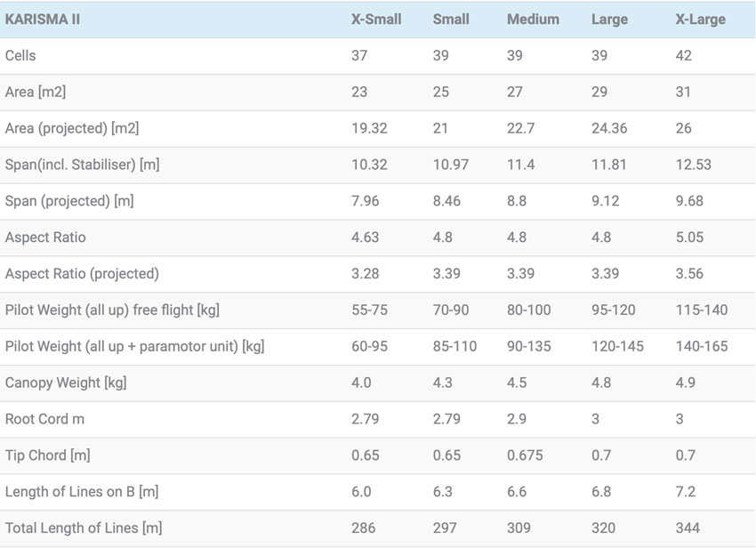Select the Small column header
756x548 pixels.
point(451,19)
